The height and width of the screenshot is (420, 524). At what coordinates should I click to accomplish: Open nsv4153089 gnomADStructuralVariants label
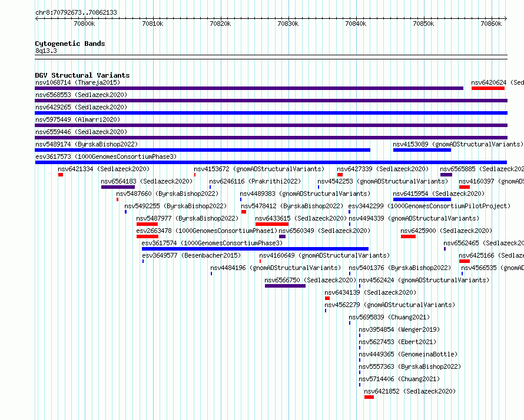click(x=458, y=144)
